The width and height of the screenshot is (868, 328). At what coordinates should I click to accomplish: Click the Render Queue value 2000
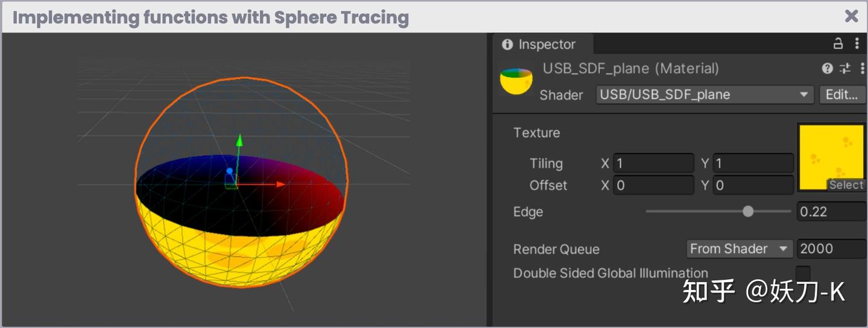(832, 248)
